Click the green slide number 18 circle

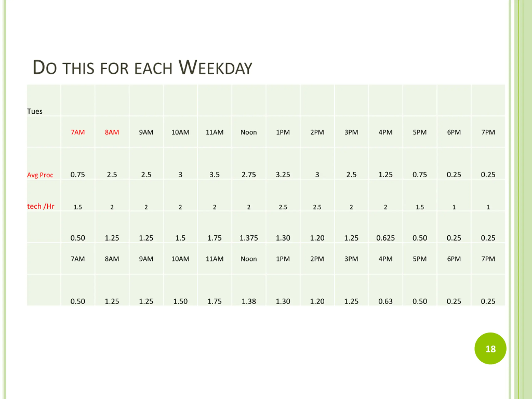pos(490,349)
